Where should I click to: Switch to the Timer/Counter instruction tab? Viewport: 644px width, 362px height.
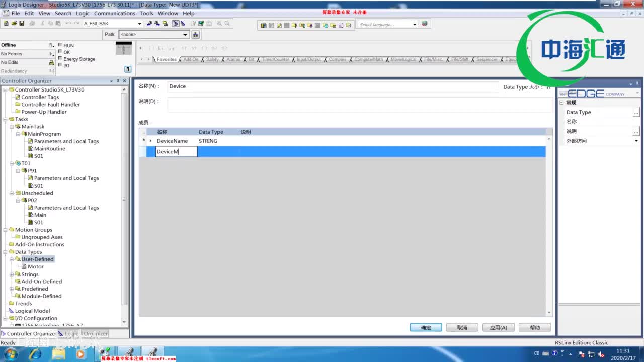275,59
